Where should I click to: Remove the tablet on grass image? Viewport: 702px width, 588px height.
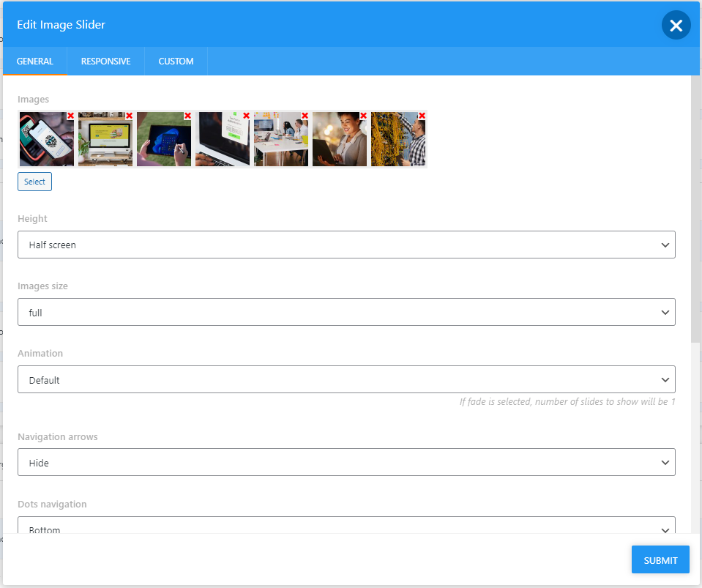click(187, 116)
